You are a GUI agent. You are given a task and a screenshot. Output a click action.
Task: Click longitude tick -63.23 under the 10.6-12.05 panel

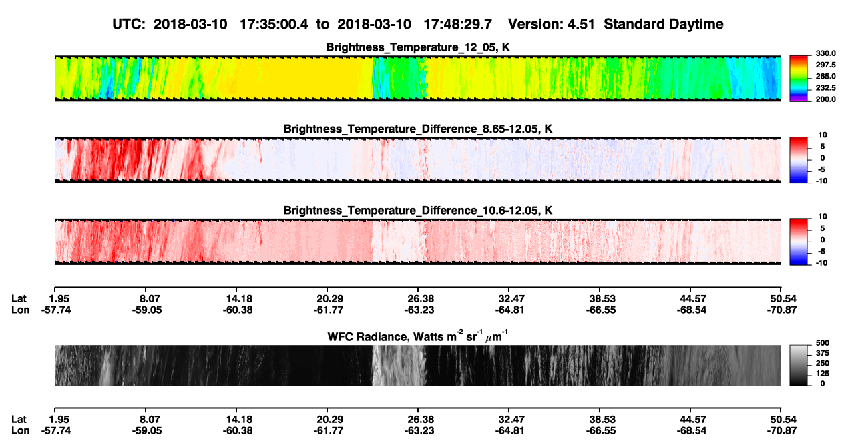tap(418, 310)
